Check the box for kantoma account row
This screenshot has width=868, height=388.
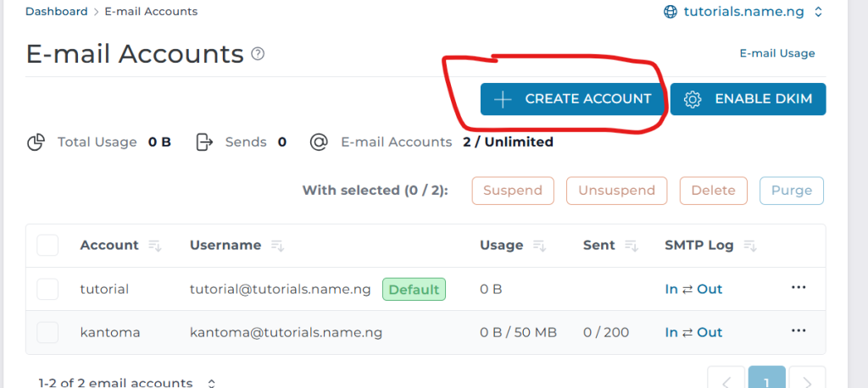click(x=47, y=332)
